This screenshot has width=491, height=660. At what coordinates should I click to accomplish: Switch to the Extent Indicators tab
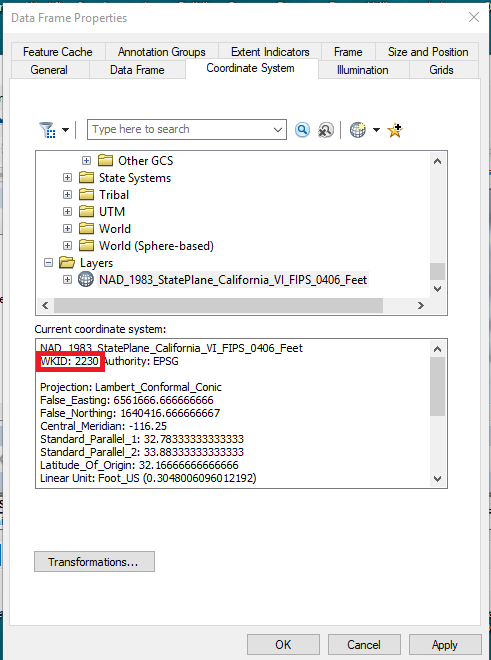[270, 52]
